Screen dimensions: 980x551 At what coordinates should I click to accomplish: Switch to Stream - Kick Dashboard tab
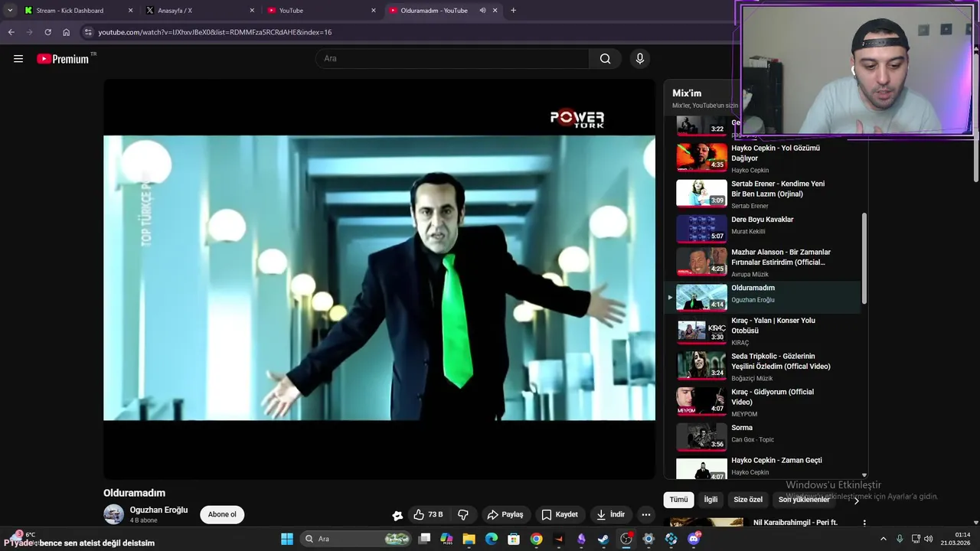79,10
